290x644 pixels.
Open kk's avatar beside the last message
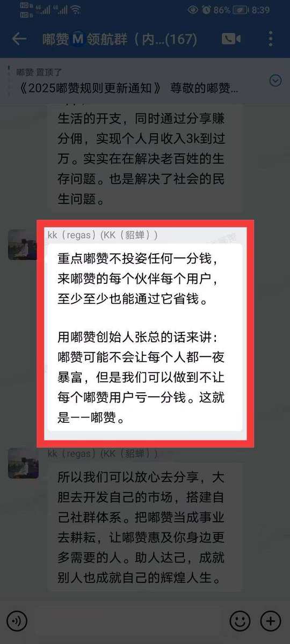pos(23,463)
